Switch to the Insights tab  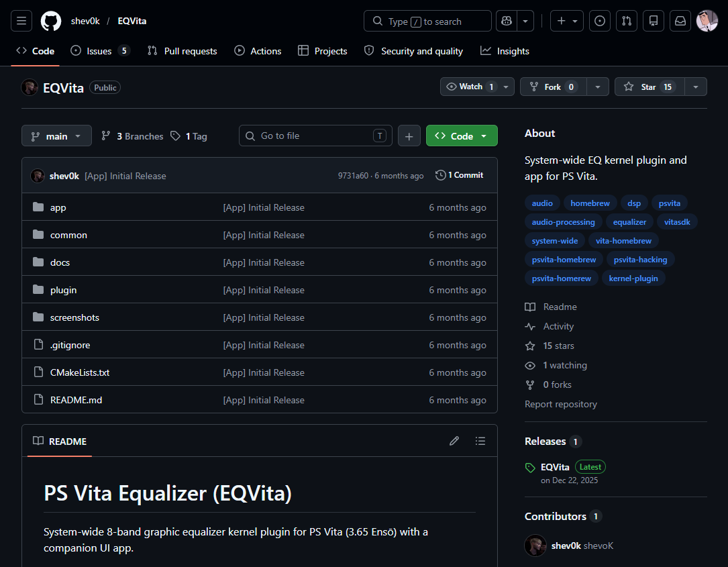(505, 51)
